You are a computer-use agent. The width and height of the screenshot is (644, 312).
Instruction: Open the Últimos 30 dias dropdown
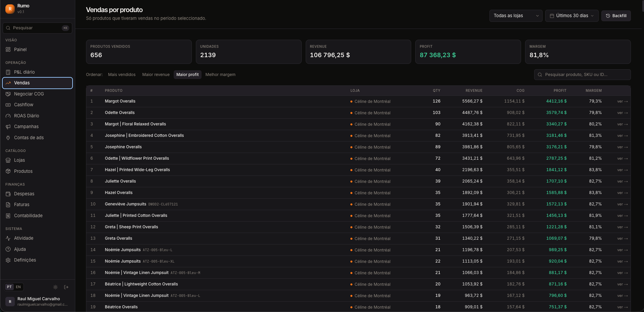point(572,16)
